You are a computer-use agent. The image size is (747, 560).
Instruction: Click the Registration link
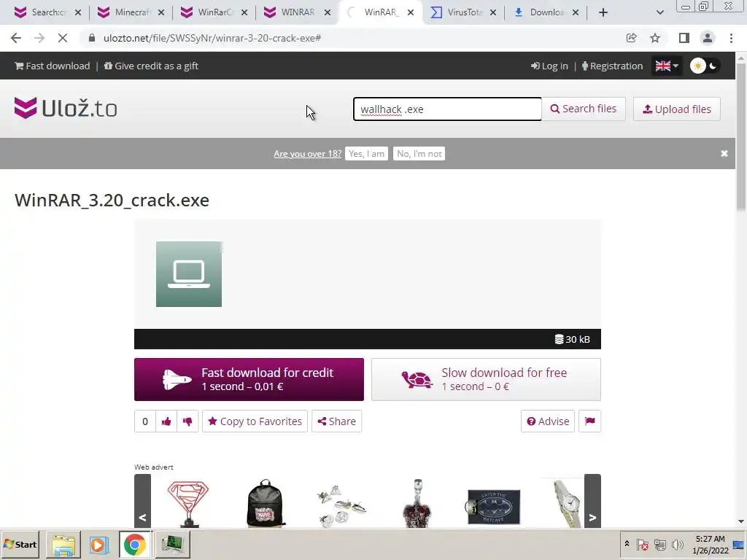(612, 66)
